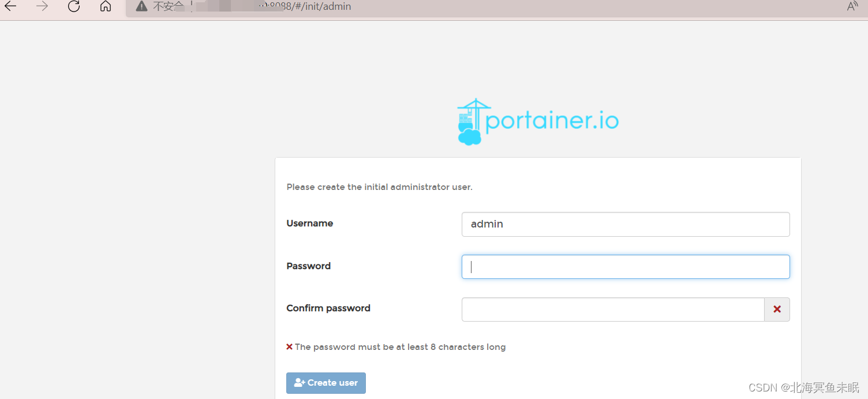This screenshot has height=399, width=868.
Task: Click 'Please create the initial administrator user.' text
Action: tap(380, 187)
